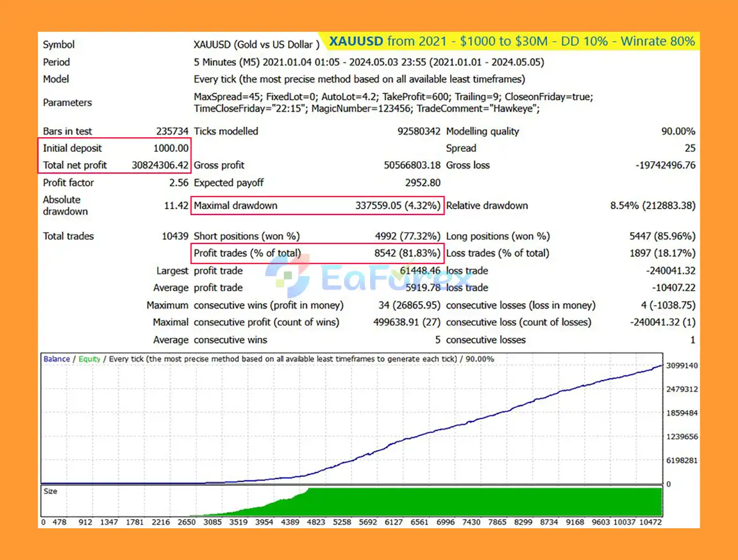Click the highlighted Maximal drawdown box
Image resolution: width=738 pixels, height=560 pixels.
click(317, 206)
